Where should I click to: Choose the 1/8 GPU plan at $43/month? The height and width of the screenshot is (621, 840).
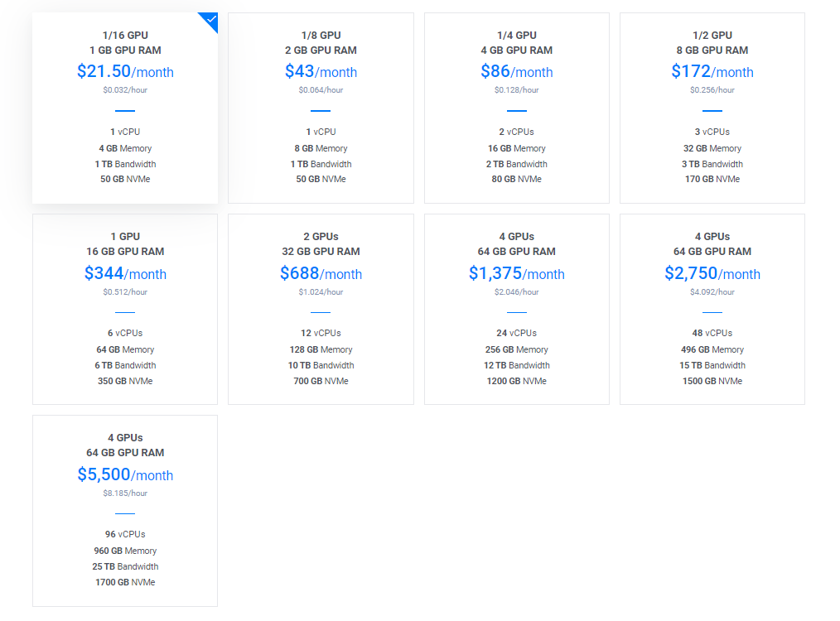pyautogui.click(x=321, y=108)
